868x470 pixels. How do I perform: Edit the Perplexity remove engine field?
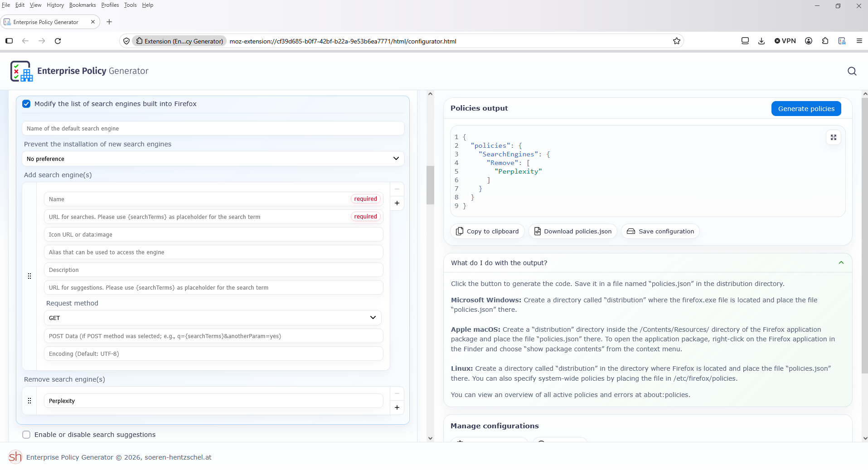click(213, 401)
